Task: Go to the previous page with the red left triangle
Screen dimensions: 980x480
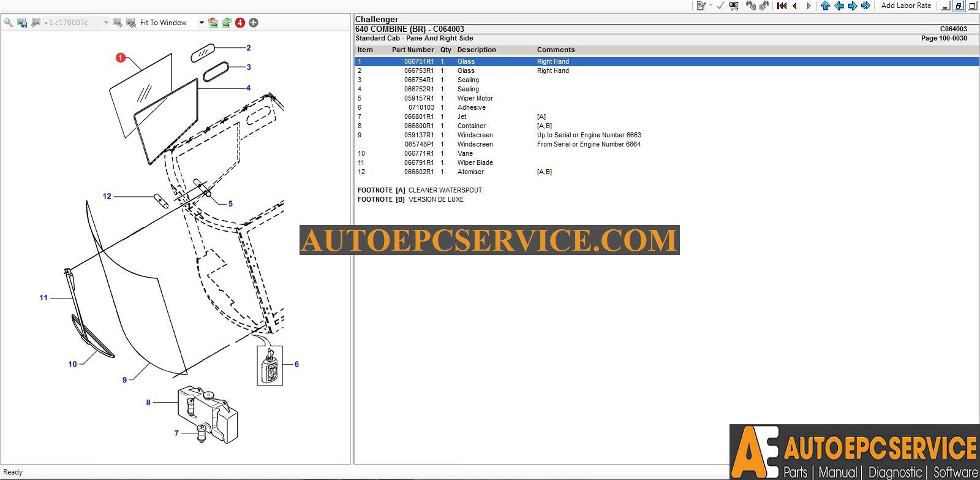Action: (795, 6)
